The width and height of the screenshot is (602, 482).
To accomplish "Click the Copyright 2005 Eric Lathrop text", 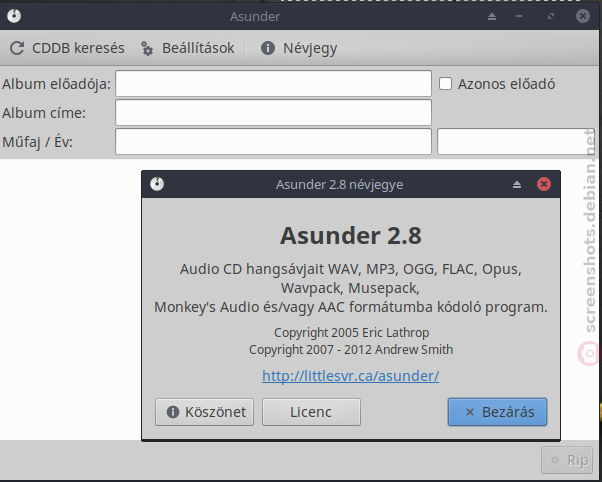I will coord(352,332).
